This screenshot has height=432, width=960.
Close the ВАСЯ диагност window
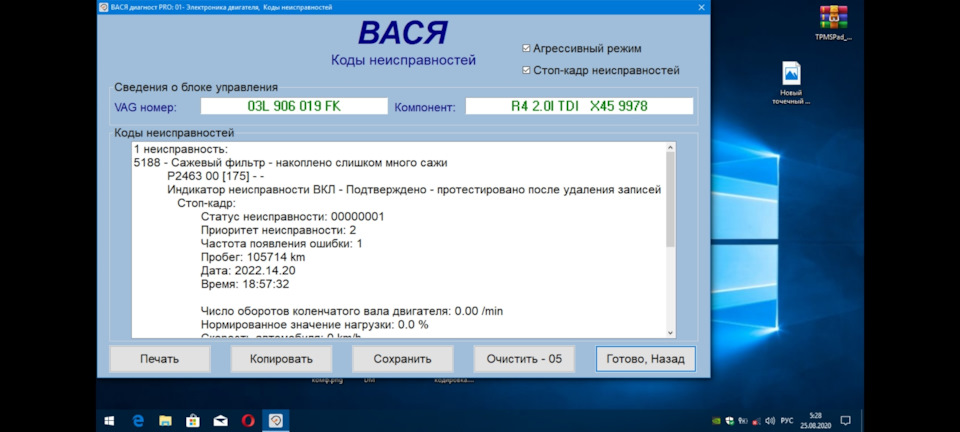(x=702, y=7)
